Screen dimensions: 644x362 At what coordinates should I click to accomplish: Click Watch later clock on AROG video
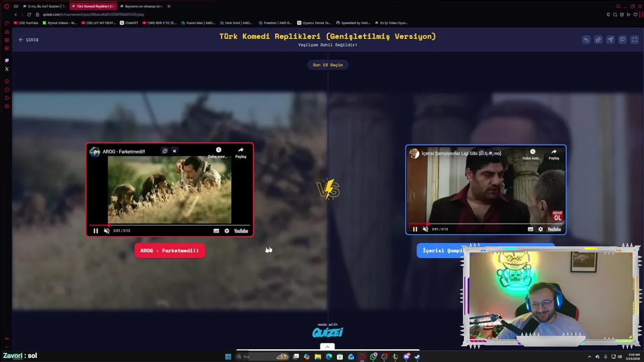[218, 153]
